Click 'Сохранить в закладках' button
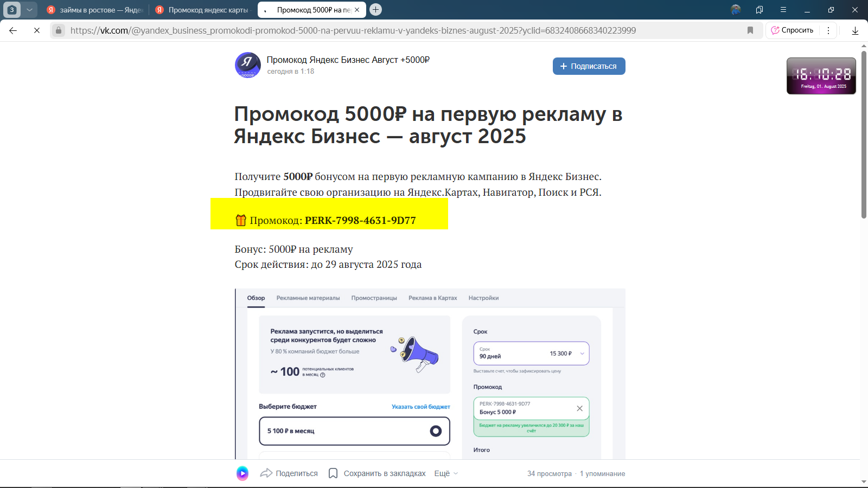Screen dimensions: 868x488 377,473
